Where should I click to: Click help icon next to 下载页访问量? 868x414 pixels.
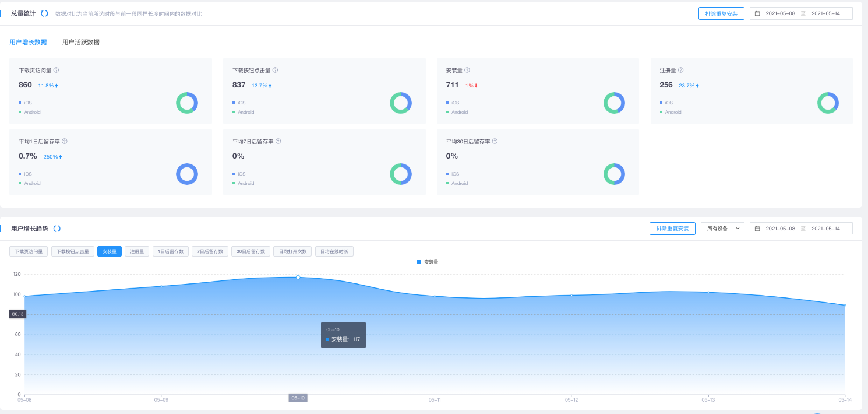pos(56,70)
